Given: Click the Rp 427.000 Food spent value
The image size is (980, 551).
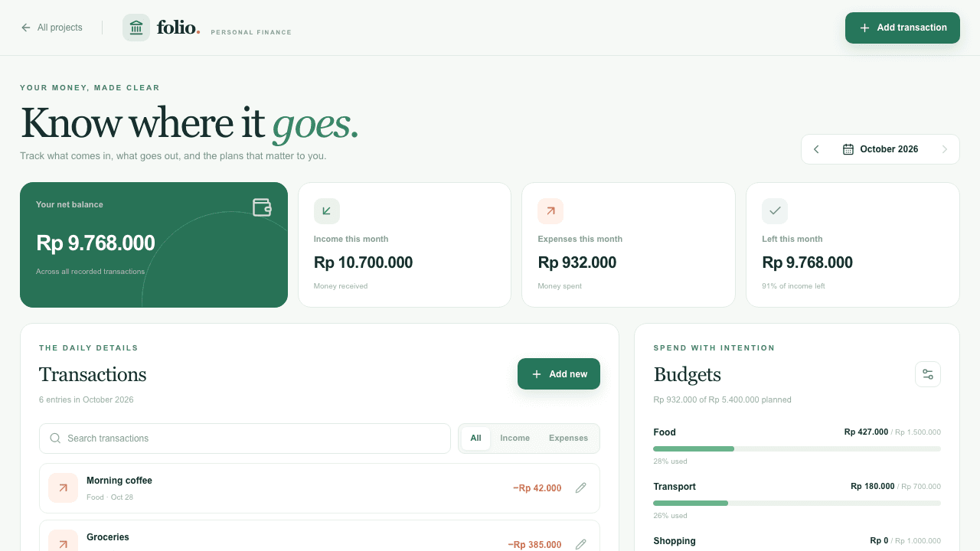Looking at the screenshot, I should pos(866,432).
